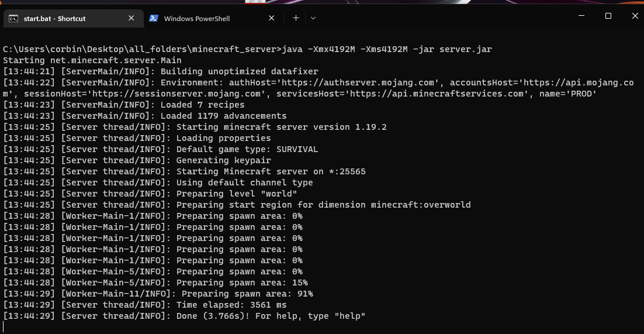Click the PowerShell icon on the second tab
The width and height of the screenshot is (644, 334).
point(154,19)
